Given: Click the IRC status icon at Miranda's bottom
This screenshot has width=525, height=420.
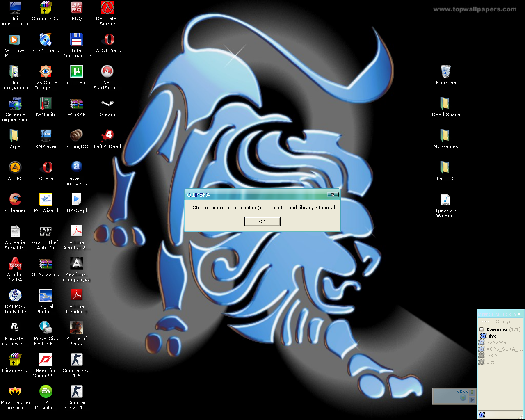Looking at the screenshot, I should (482, 415).
